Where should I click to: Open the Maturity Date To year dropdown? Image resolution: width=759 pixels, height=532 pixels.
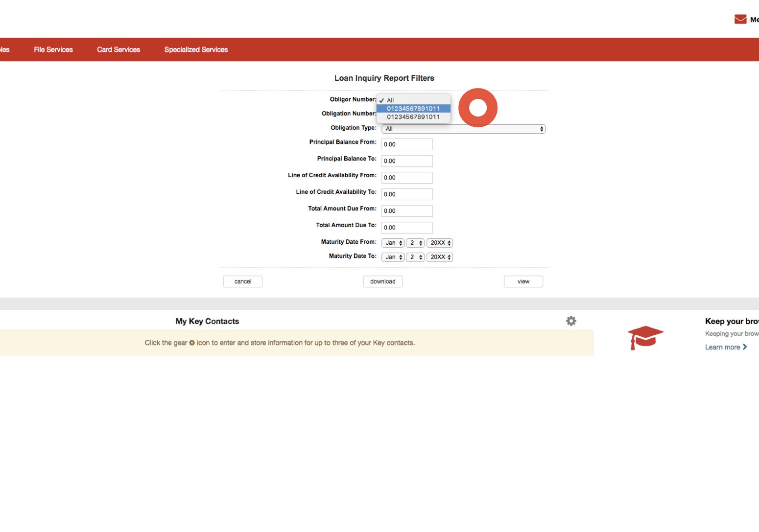tap(439, 257)
